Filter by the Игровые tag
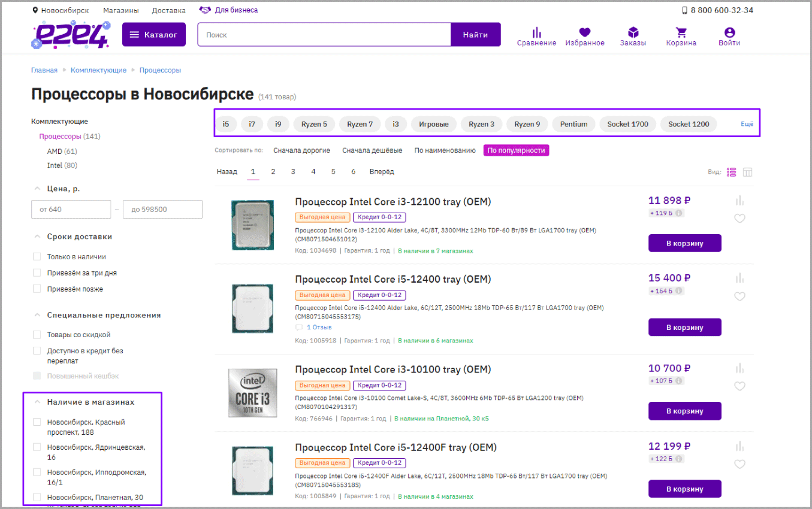Screen dimensions: 812x509 click(434, 124)
